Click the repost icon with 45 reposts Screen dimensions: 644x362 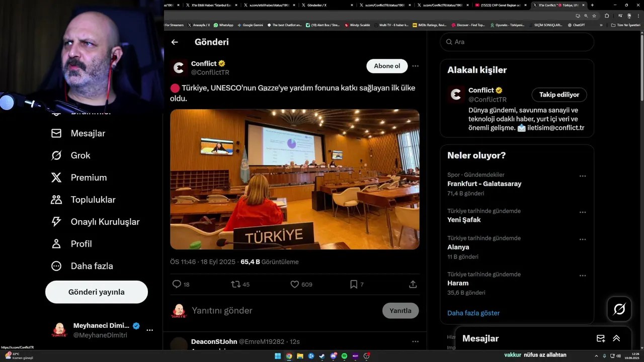point(235,284)
